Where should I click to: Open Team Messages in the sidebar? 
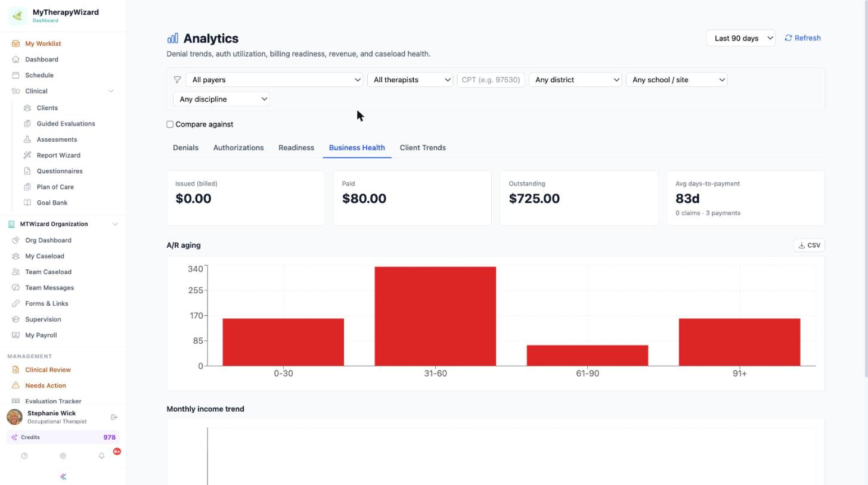[49, 288]
